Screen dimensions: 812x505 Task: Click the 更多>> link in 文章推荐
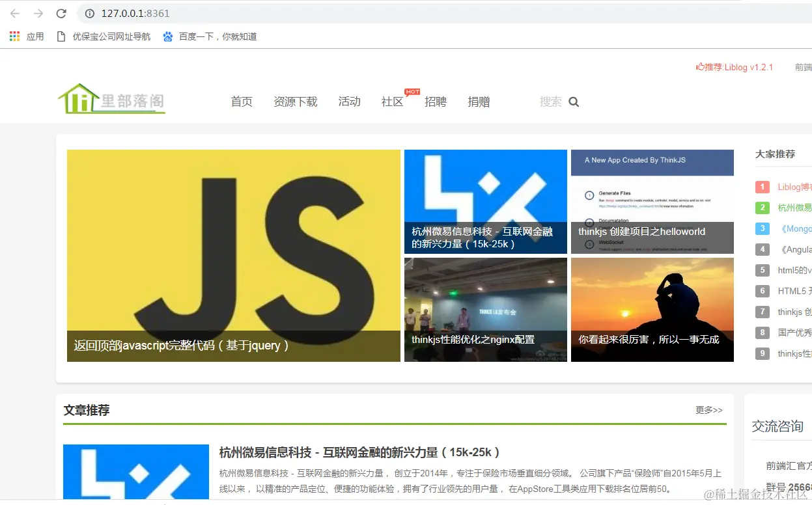click(709, 410)
